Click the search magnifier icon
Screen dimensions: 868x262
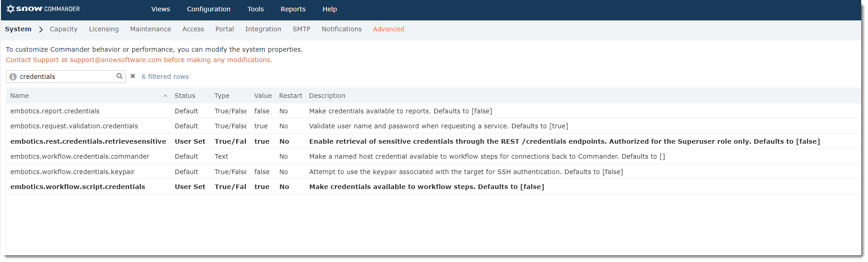pyautogui.click(x=120, y=76)
